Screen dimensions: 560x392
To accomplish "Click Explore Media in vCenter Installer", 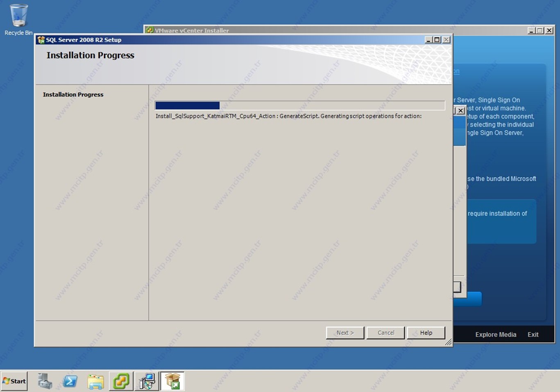I will click(496, 334).
